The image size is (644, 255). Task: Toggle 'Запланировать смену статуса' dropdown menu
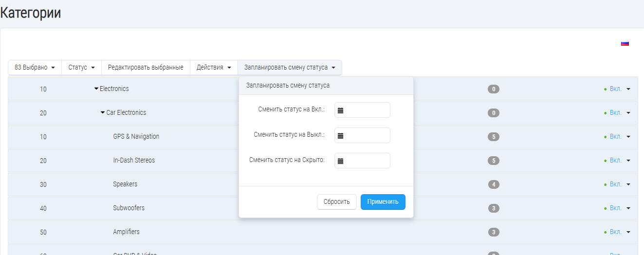[x=290, y=68]
